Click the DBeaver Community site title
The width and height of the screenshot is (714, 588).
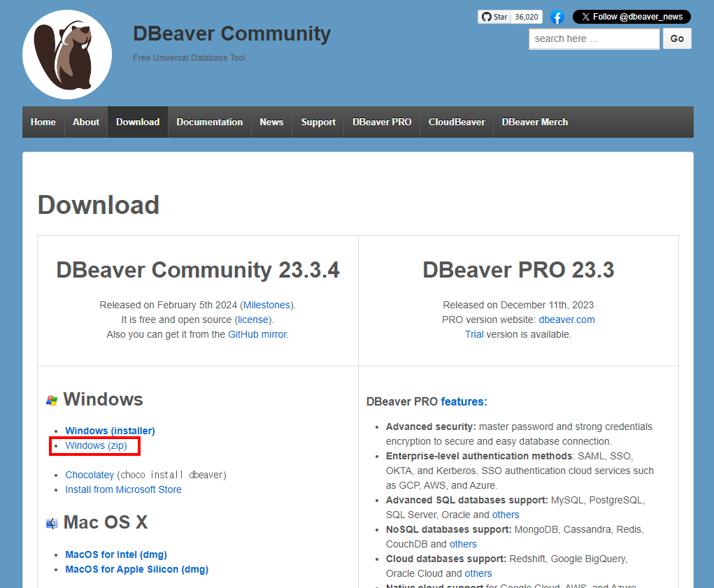tap(231, 34)
